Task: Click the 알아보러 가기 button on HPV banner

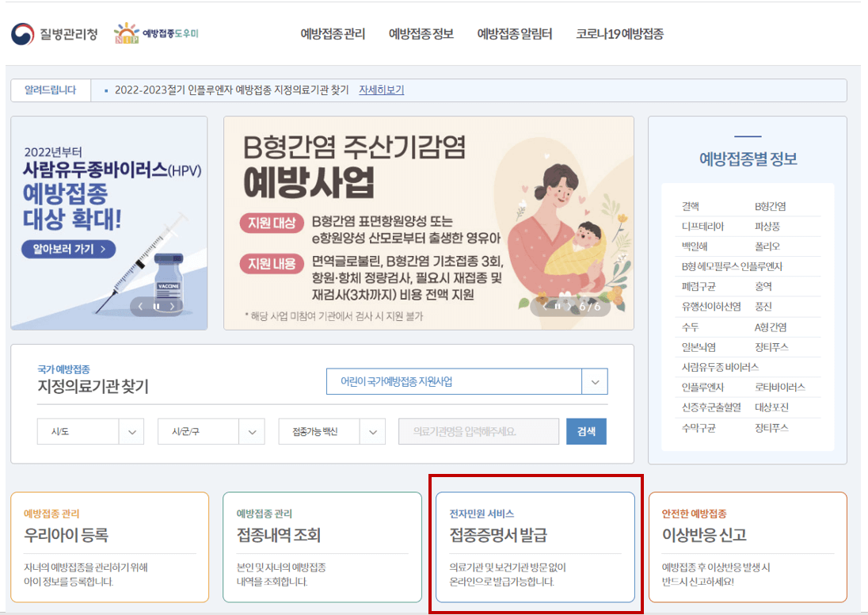Action: point(68,248)
